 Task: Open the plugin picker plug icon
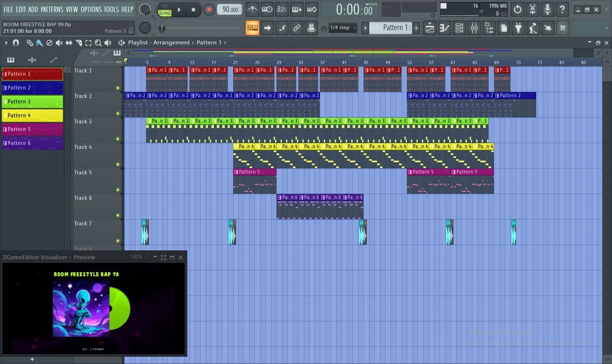518,28
